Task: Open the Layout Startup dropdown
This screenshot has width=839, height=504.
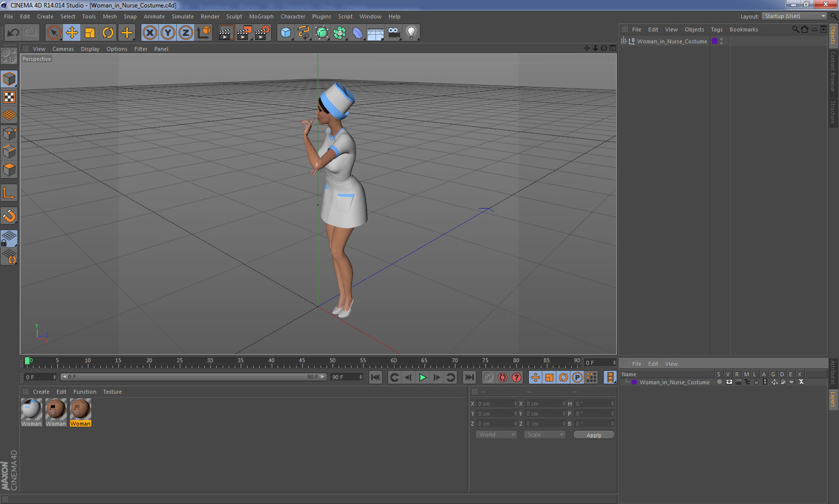Action: (x=795, y=16)
